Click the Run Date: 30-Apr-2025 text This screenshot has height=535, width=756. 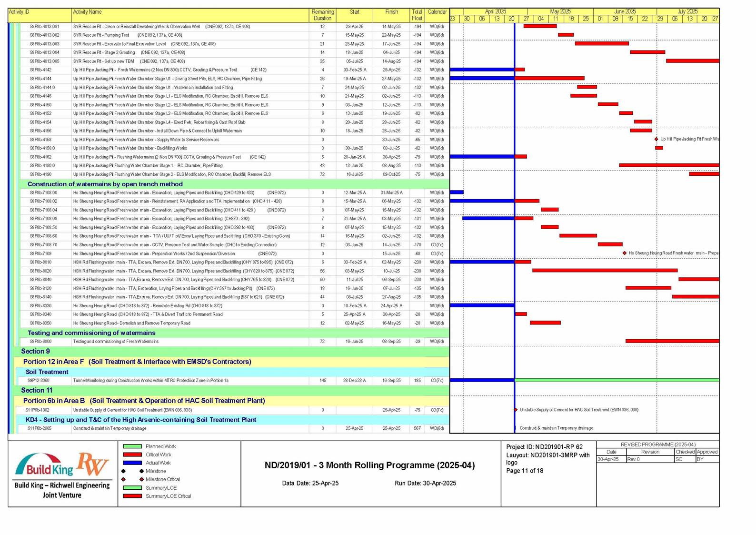click(x=425, y=483)
